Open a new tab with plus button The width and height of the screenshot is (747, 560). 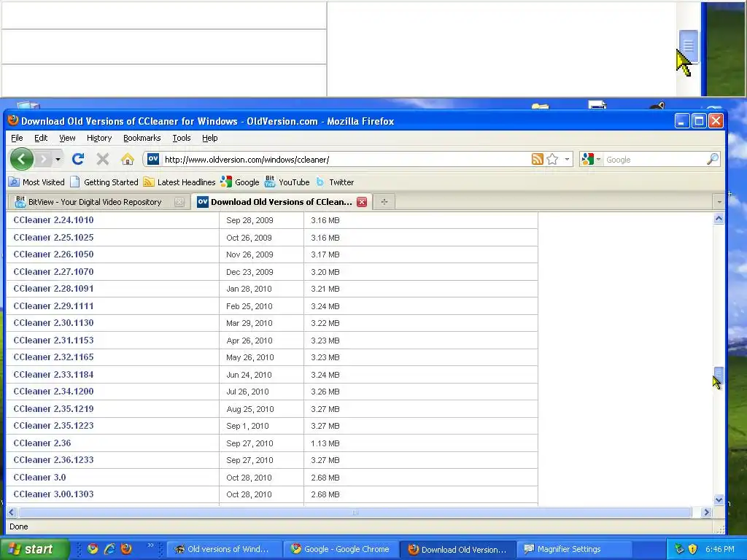(384, 202)
